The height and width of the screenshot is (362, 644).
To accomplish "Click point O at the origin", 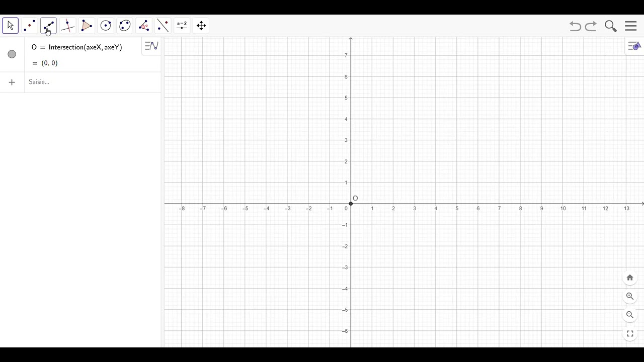I will tap(351, 204).
